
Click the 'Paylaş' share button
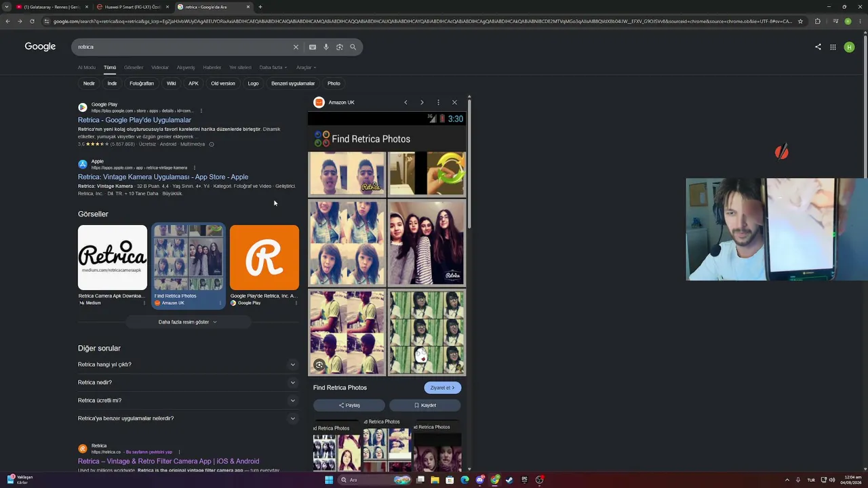349,405
